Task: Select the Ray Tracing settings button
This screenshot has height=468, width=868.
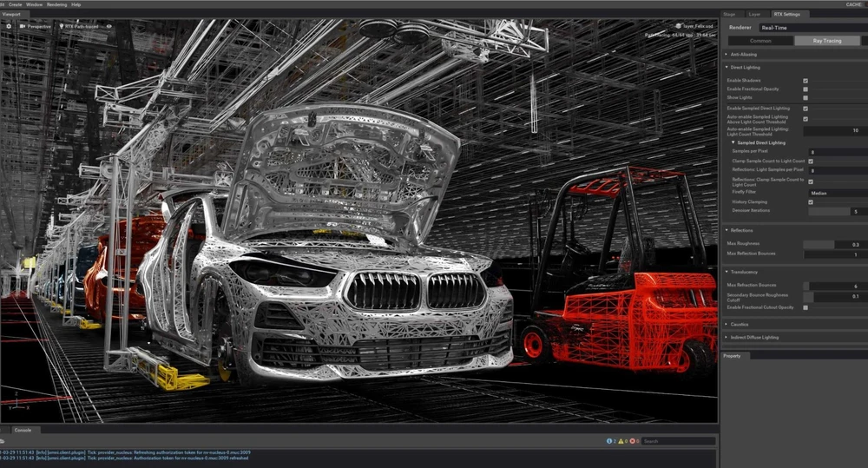Action: (826, 41)
